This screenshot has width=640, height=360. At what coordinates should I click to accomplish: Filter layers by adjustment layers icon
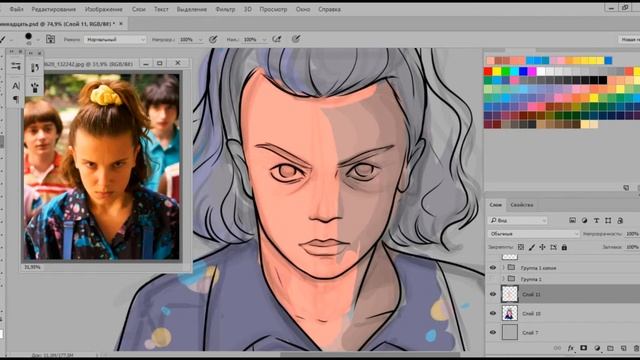click(x=584, y=220)
